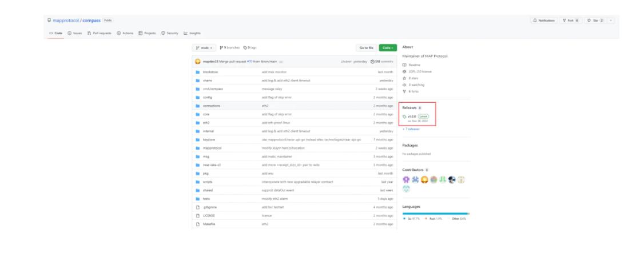Image resolution: width=644 pixels, height=261 pixels.
Task: Expand the star lists dropdown arrow
Action: [x=611, y=21]
